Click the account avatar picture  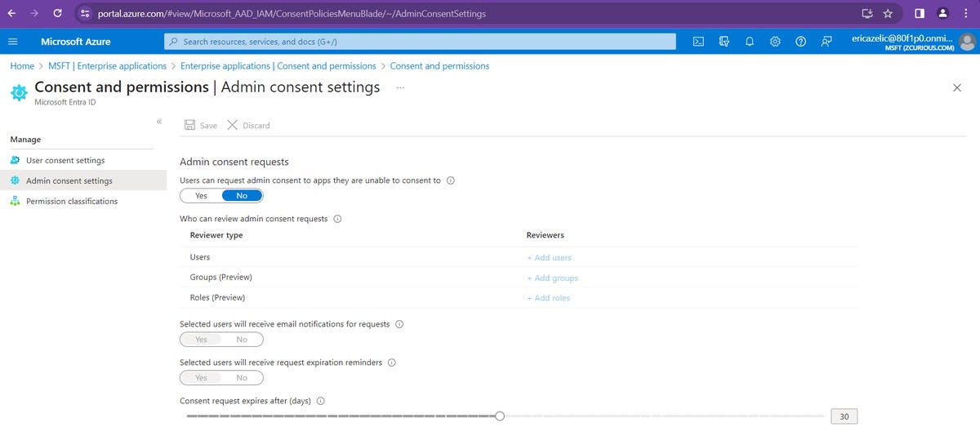pos(968,42)
